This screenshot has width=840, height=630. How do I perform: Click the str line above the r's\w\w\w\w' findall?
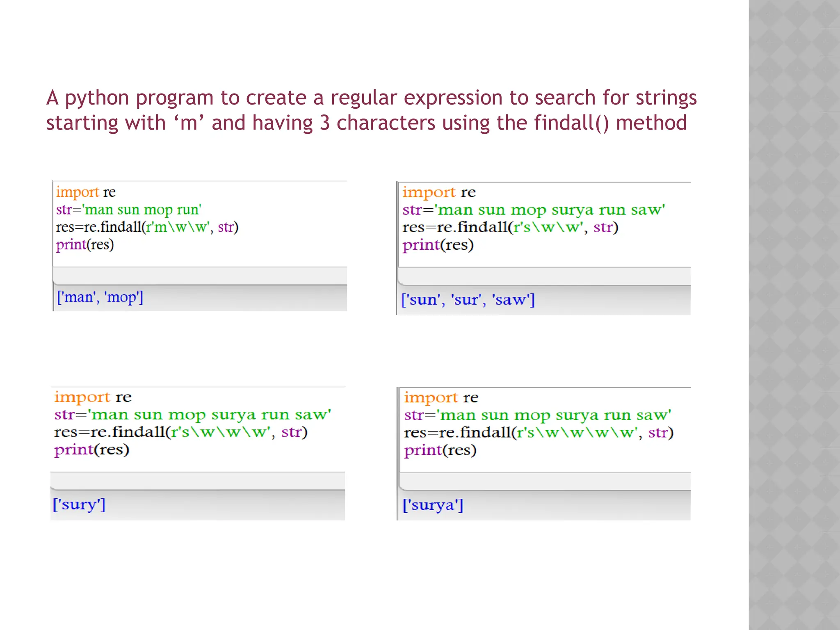(x=538, y=415)
